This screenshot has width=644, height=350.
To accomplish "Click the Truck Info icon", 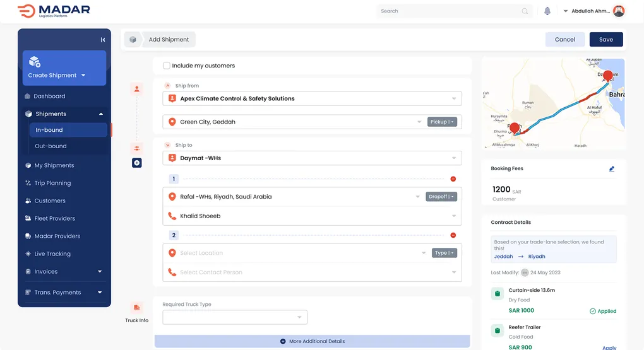I will click(x=137, y=308).
